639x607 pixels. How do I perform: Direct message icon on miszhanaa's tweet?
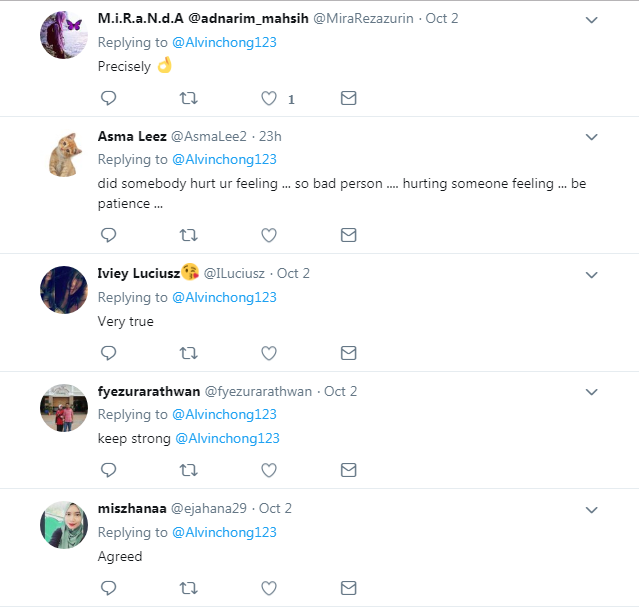[x=348, y=587]
